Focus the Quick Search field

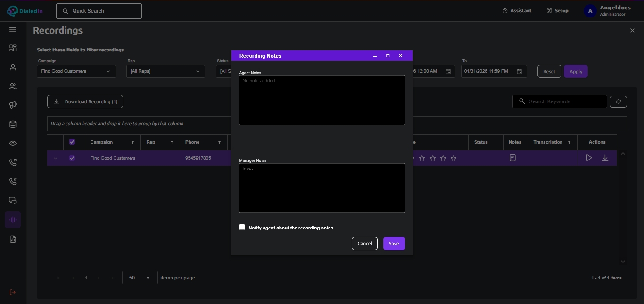tap(99, 11)
